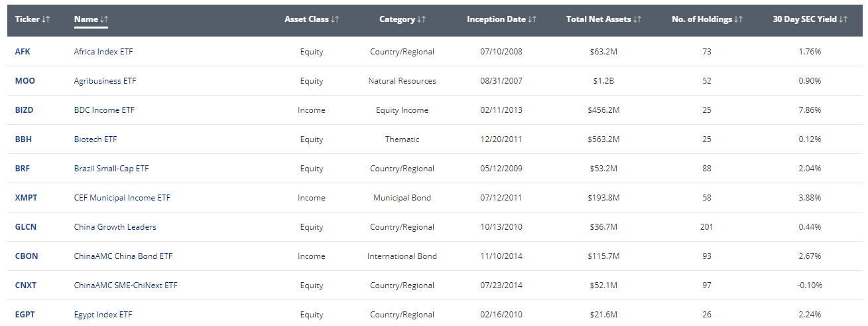Open the XMPT ticker link
The width and height of the screenshot is (868, 326).
tap(26, 198)
